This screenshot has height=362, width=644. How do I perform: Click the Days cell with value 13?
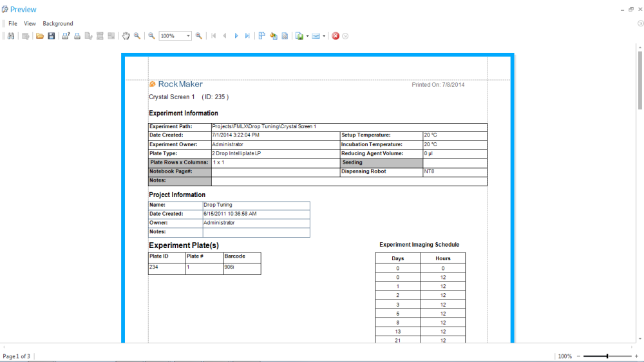(397, 332)
